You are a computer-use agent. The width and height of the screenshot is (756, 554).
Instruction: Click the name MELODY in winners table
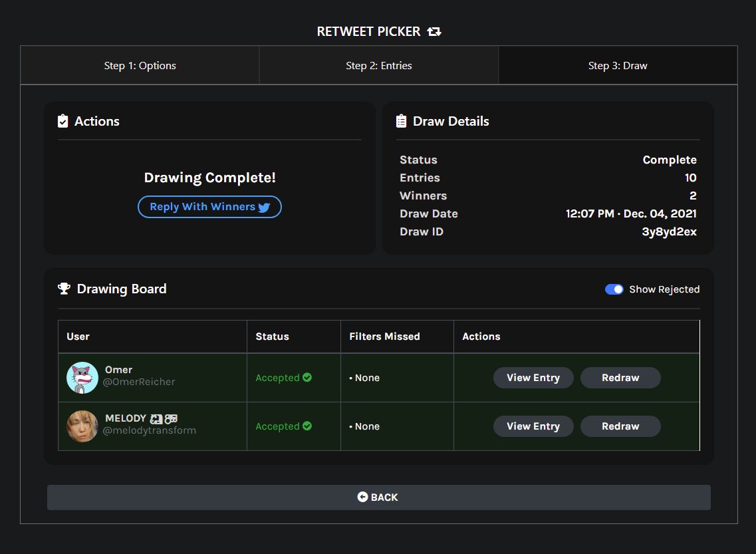click(x=126, y=418)
